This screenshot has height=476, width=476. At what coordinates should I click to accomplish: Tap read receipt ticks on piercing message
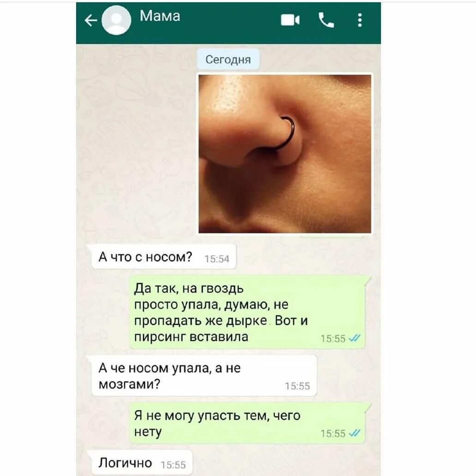354,338
